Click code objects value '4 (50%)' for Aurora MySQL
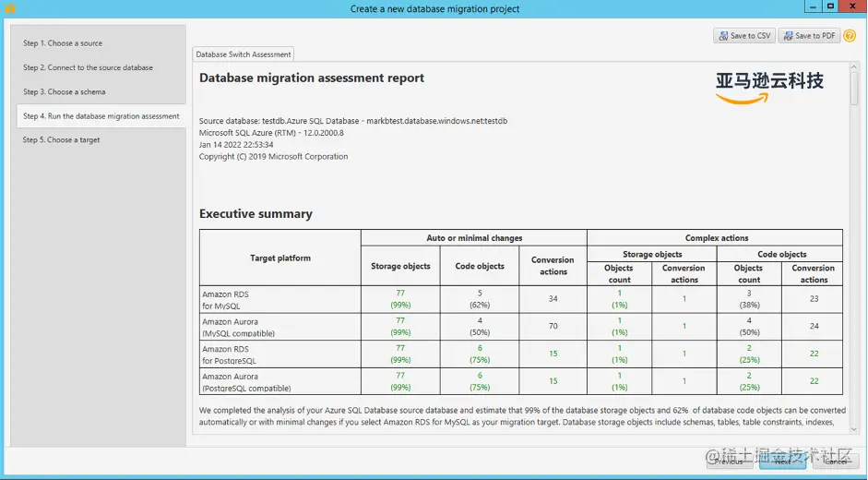The width and height of the screenshot is (868, 480). 480,327
